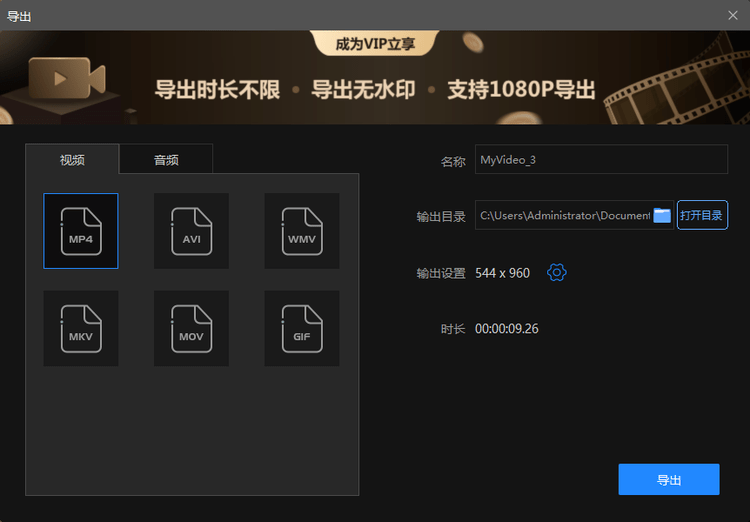Click the blue folder browse icon
The width and height of the screenshot is (750, 522).
[662, 215]
